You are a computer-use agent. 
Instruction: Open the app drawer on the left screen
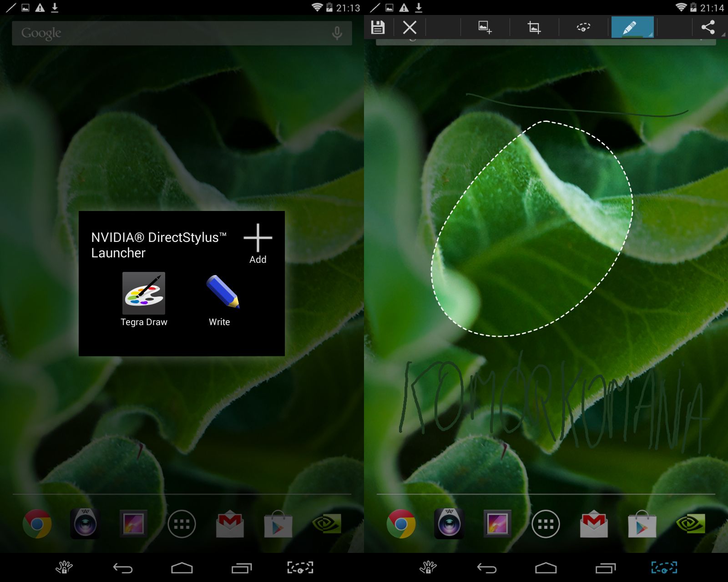[x=182, y=524]
